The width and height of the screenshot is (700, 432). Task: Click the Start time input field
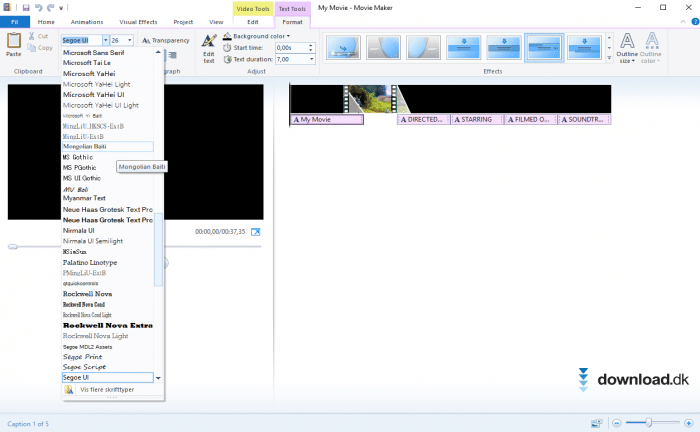pos(291,47)
